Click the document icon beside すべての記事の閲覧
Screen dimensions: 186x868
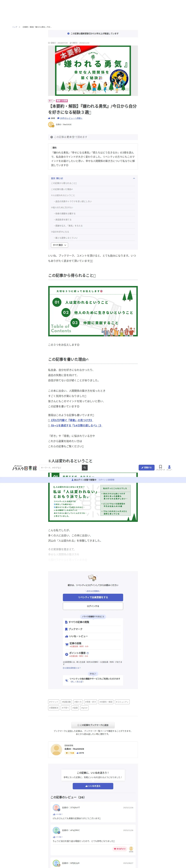tap(66, 622)
